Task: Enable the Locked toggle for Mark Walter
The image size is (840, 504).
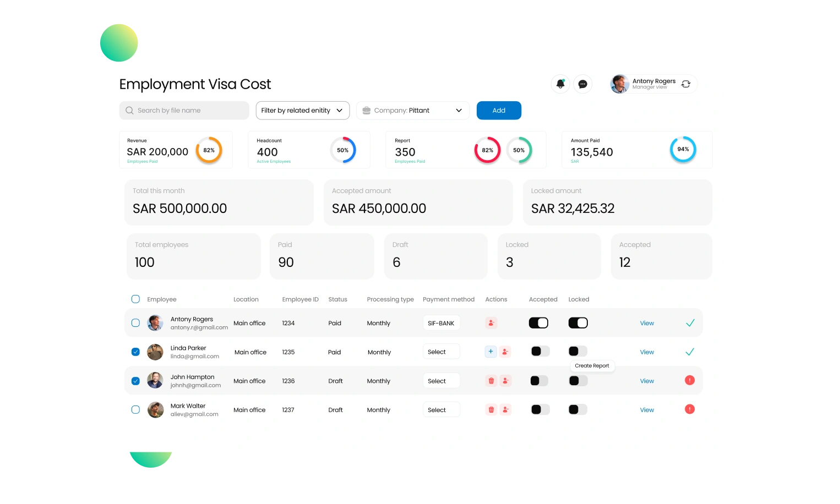Action: (x=577, y=409)
